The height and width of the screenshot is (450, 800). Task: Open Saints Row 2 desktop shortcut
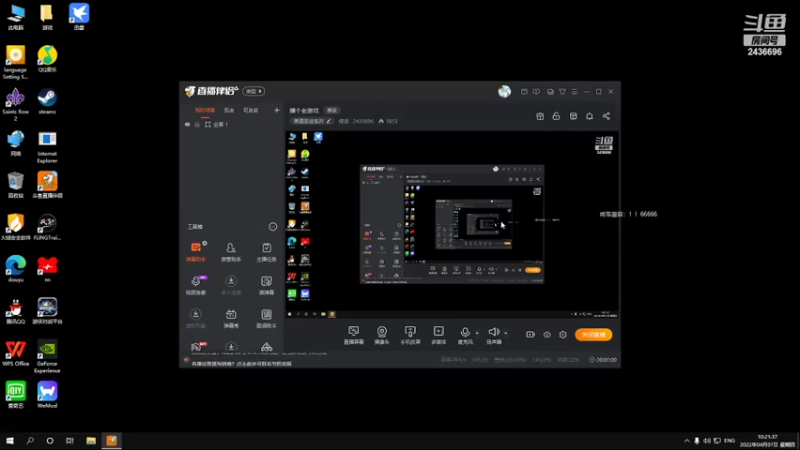[15, 104]
